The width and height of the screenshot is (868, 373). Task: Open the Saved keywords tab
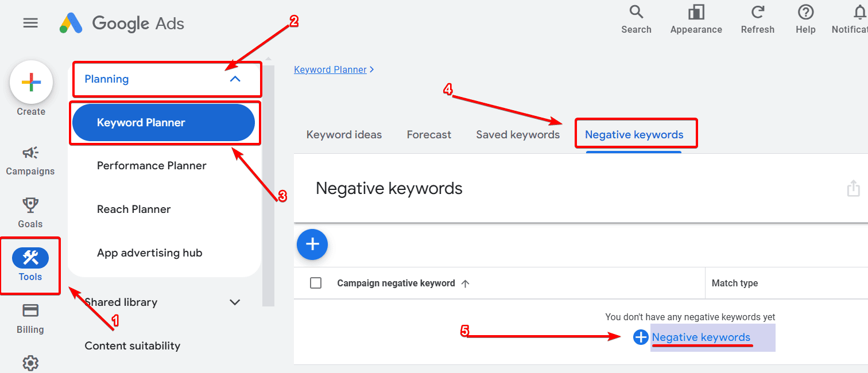(517, 134)
